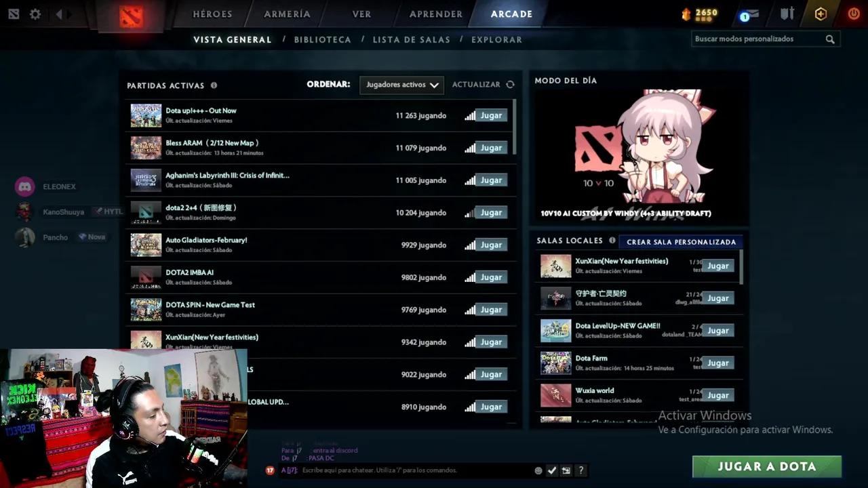Open the Dota Farm lobby thumbnail
Screen dimensions: 868x488
555,363
